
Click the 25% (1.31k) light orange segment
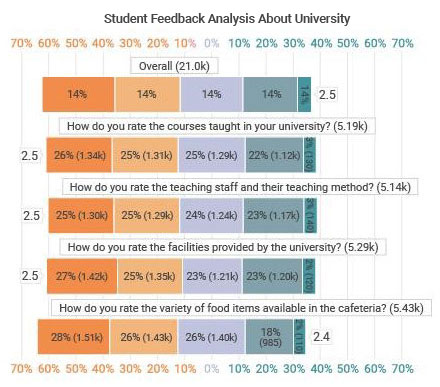point(145,155)
